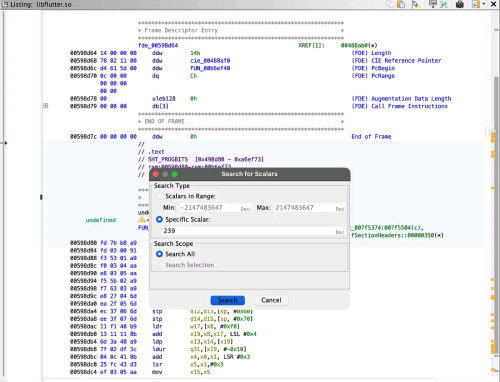The image size is (500, 382).
Task: Follow the XREF address 00488ab0
Action: pyautogui.click(x=354, y=45)
